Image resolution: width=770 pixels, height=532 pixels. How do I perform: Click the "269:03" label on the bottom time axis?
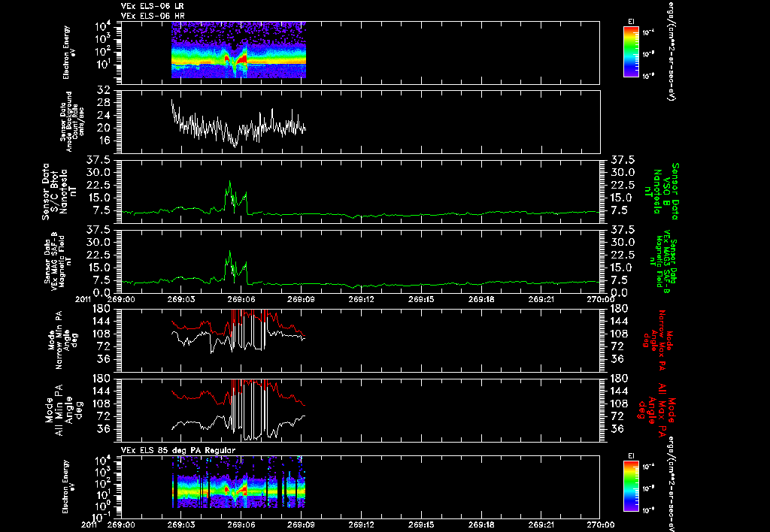(x=180, y=524)
